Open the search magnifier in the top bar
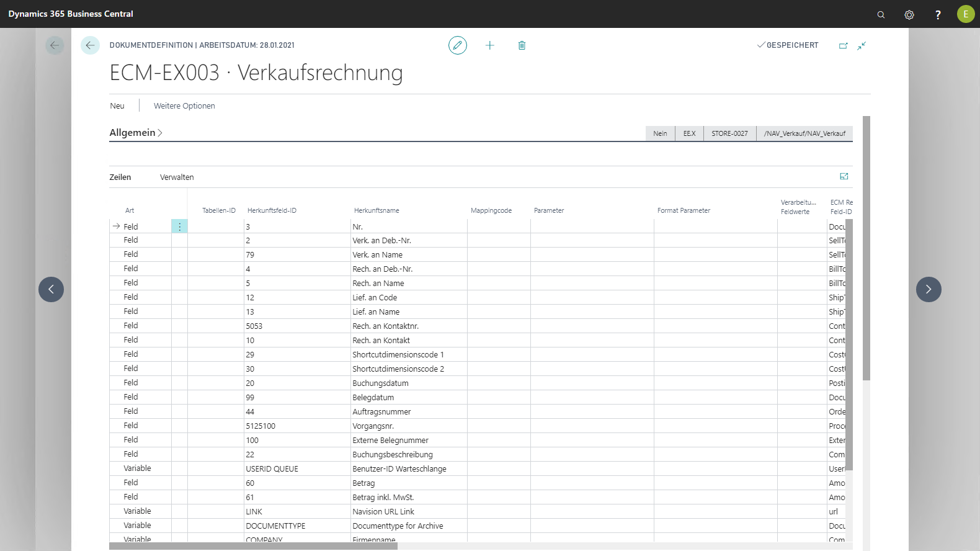This screenshot has height=551, width=980. pyautogui.click(x=881, y=14)
